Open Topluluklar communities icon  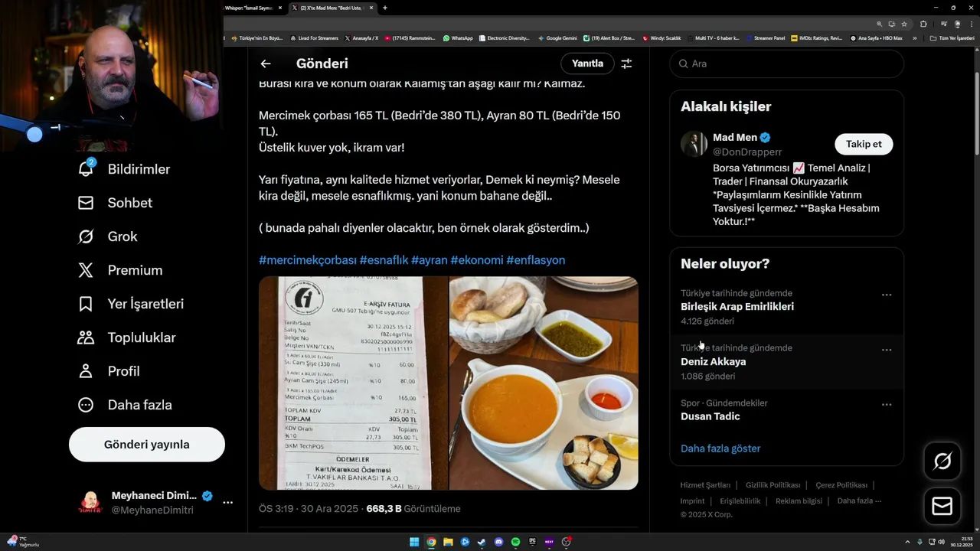86,337
